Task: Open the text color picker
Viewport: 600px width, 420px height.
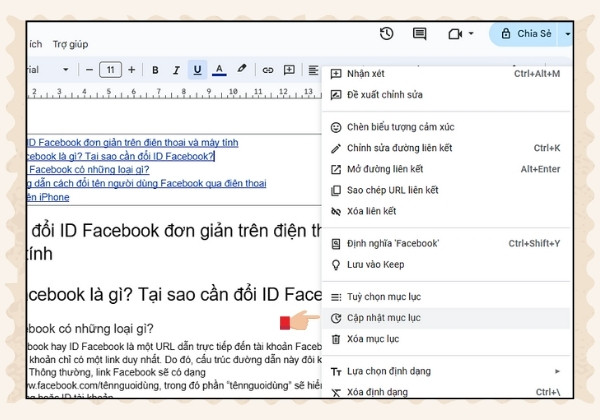Action: pyautogui.click(x=219, y=70)
